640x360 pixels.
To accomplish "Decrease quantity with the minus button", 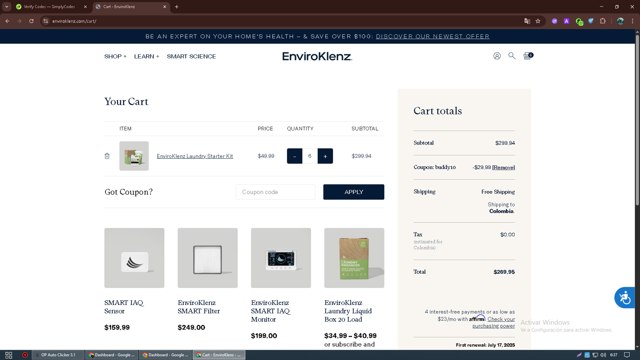I will 294,156.
